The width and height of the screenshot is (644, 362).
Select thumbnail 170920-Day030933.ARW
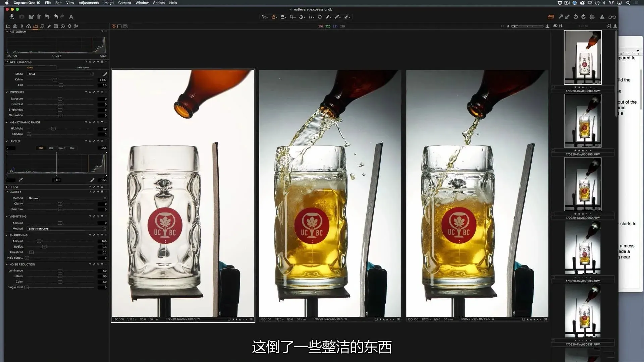583,248
